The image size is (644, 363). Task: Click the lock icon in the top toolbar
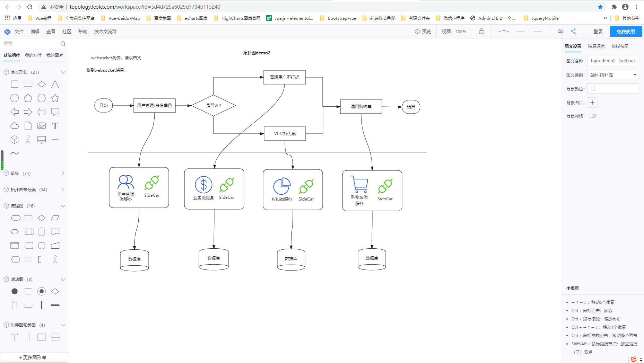(481, 31)
